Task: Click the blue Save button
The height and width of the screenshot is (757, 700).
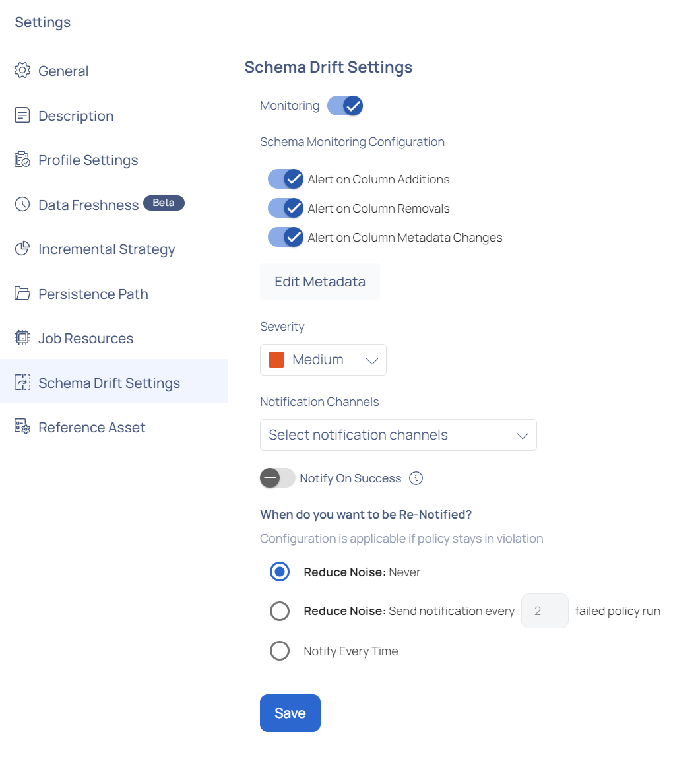Action: click(x=290, y=713)
